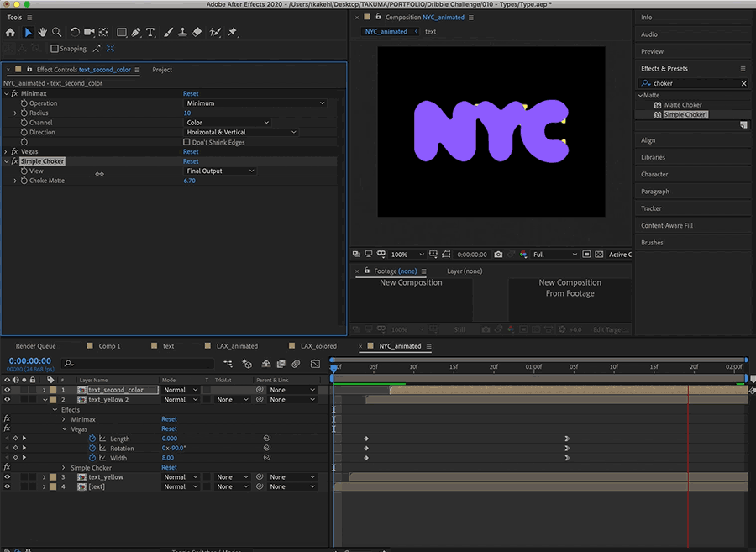Select the Rotation tool
756x552 pixels.
point(75,32)
